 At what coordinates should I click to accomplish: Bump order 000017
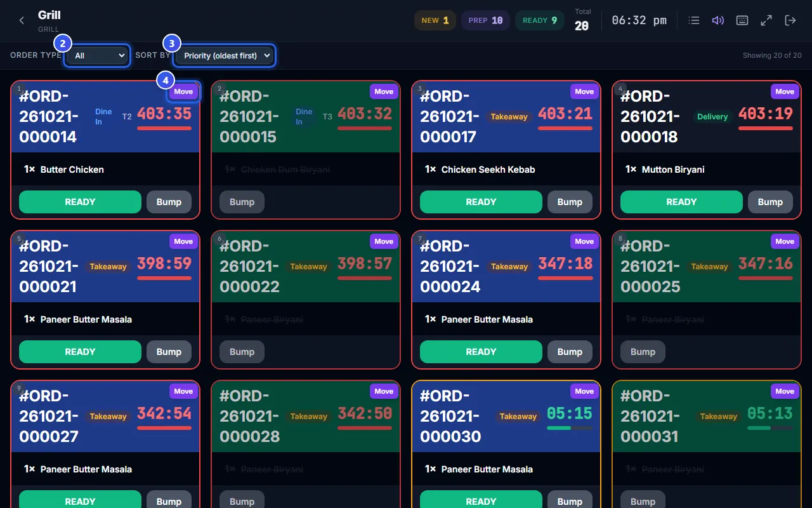[x=570, y=202]
